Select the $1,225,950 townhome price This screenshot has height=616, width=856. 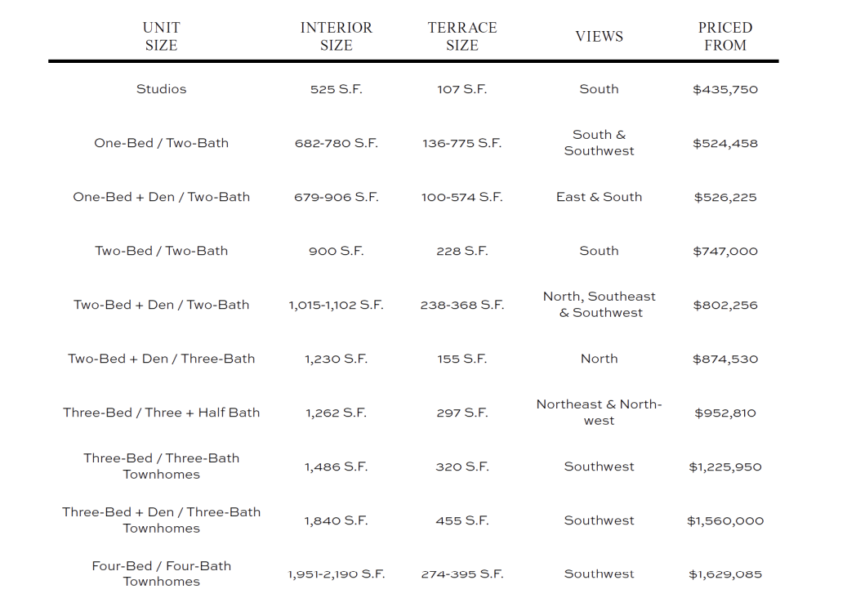[724, 466]
